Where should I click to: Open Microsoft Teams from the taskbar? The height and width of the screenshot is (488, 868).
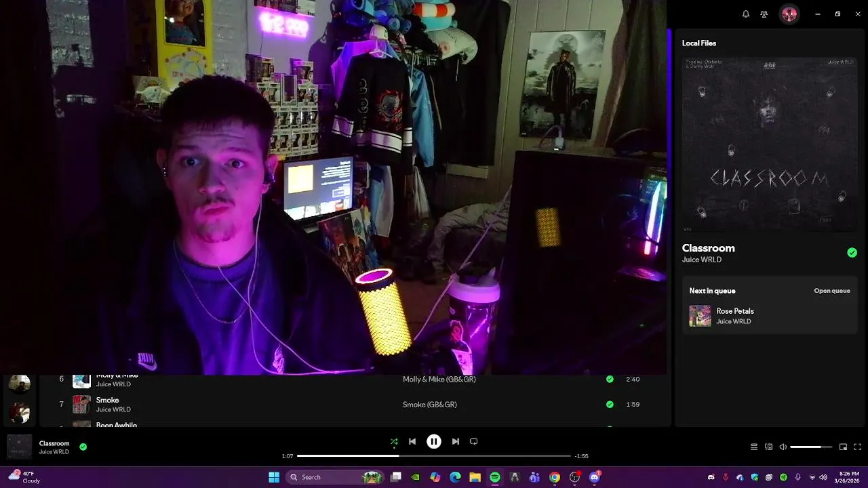pos(534,477)
